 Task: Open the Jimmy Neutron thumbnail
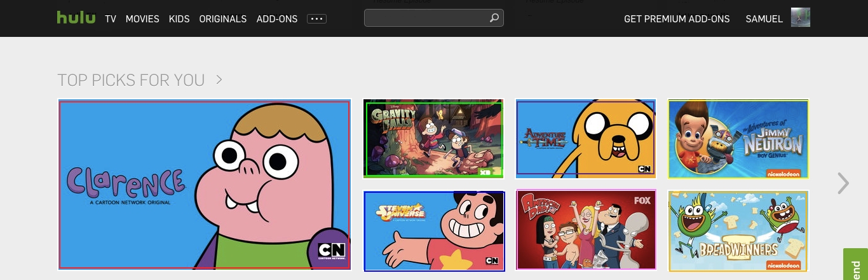[x=738, y=138]
